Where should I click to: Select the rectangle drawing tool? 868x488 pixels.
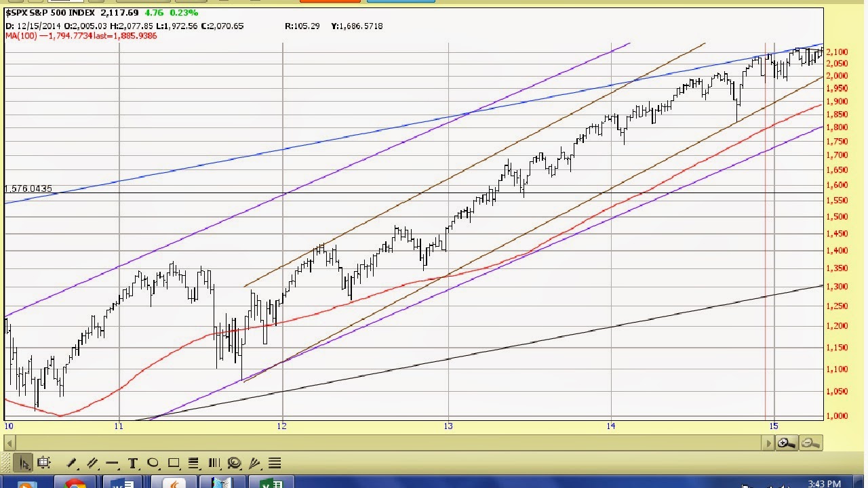(x=174, y=463)
